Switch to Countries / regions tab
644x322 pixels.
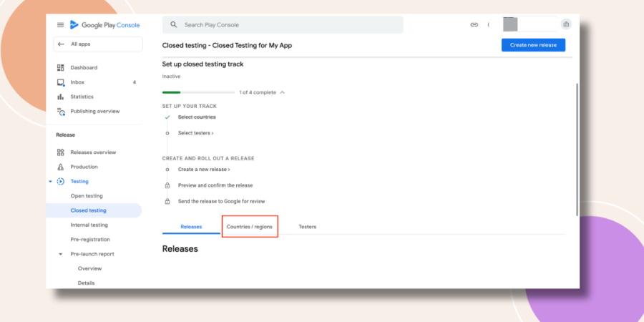[249, 227]
